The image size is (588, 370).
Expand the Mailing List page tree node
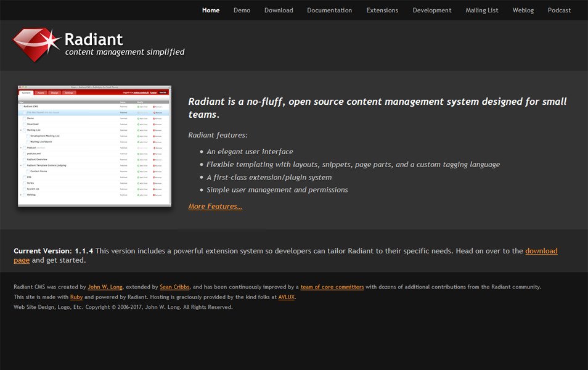(22, 129)
